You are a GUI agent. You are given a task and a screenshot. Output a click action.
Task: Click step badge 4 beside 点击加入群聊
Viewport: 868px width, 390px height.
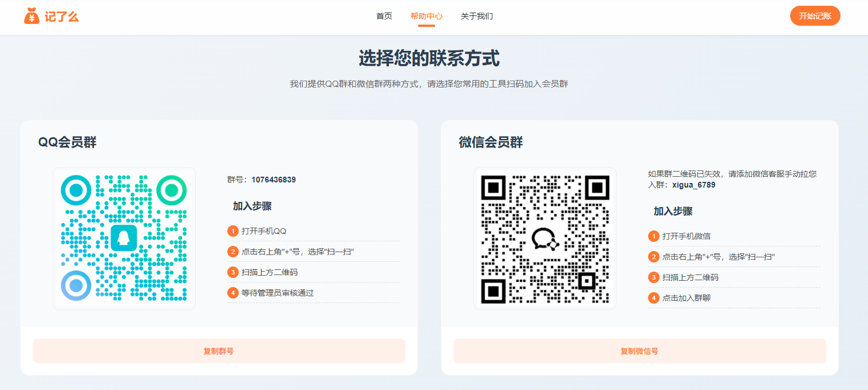tap(653, 298)
